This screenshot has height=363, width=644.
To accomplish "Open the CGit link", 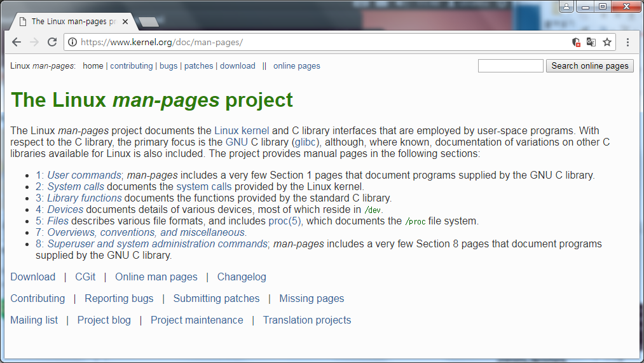I will pyautogui.click(x=85, y=277).
